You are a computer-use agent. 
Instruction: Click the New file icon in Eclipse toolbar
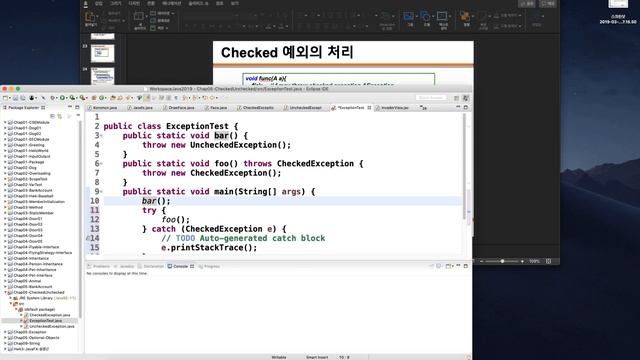[5, 98]
